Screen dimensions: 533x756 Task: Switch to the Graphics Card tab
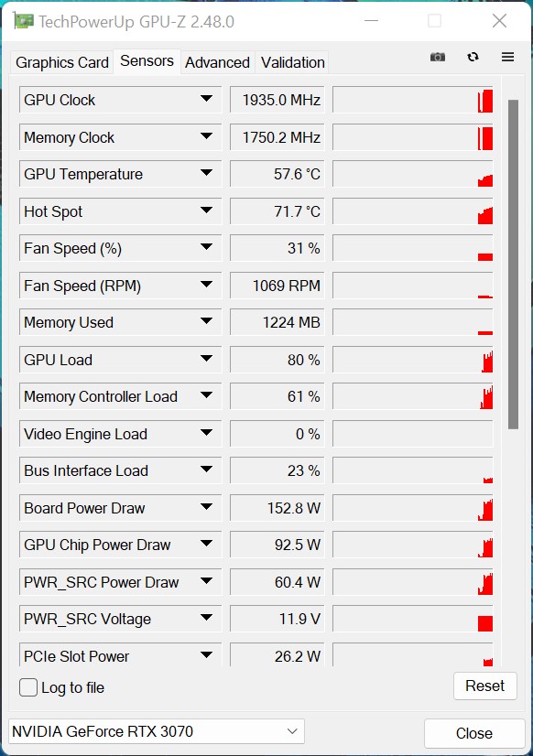click(x=61, y=62)
